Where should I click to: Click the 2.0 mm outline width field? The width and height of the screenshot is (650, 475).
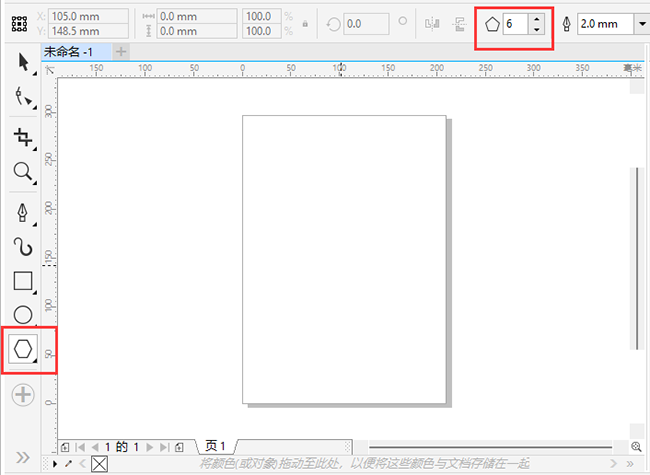[605, 24]
